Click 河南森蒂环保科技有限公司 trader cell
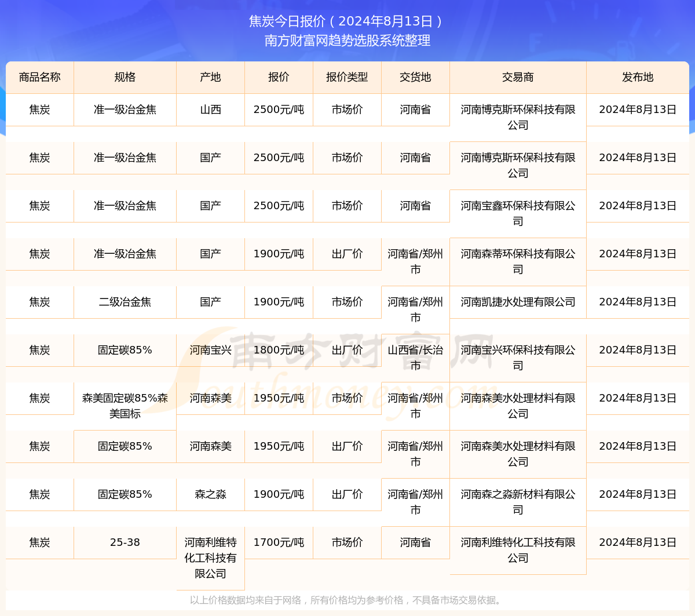Viewport: 695px width, 616px height. coord(518,261)
